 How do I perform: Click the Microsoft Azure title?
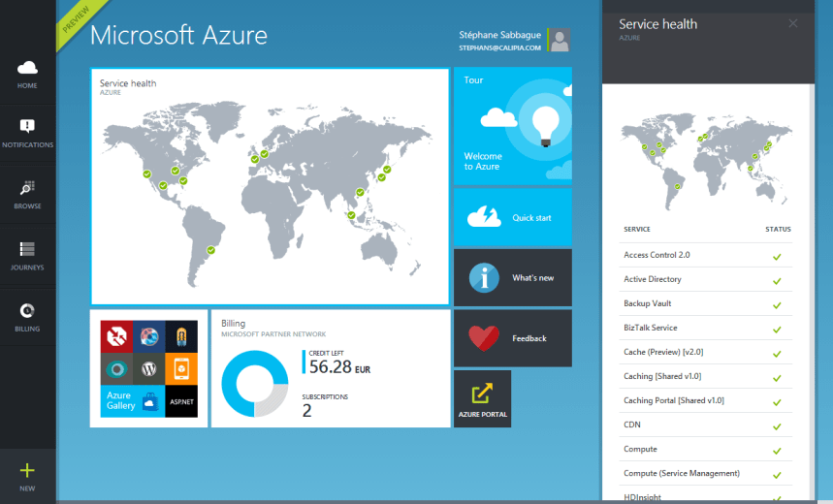pyautogui.click(x=178, y=36)
